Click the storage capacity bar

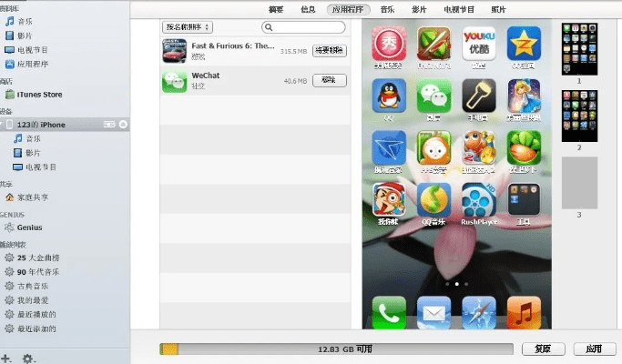click(335, 349)
